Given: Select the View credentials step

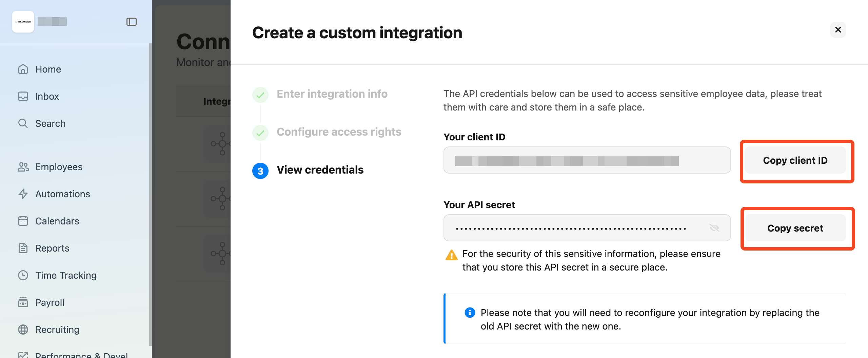Looking at the screenshot, I should tap(320, 170).
